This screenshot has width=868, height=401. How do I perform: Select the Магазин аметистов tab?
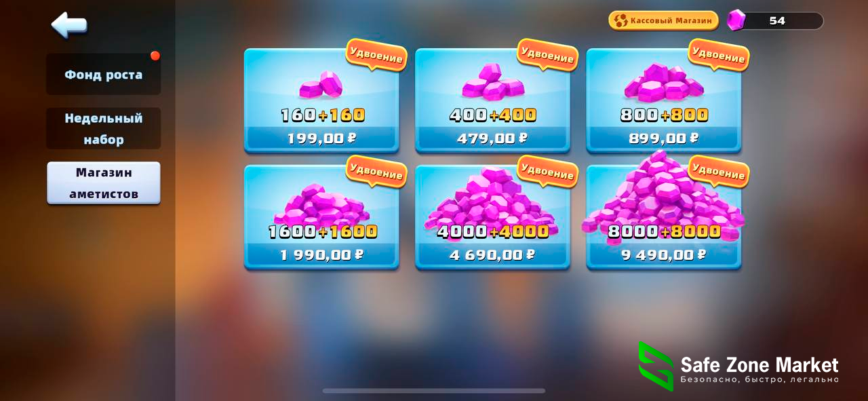tap(103, 183)
